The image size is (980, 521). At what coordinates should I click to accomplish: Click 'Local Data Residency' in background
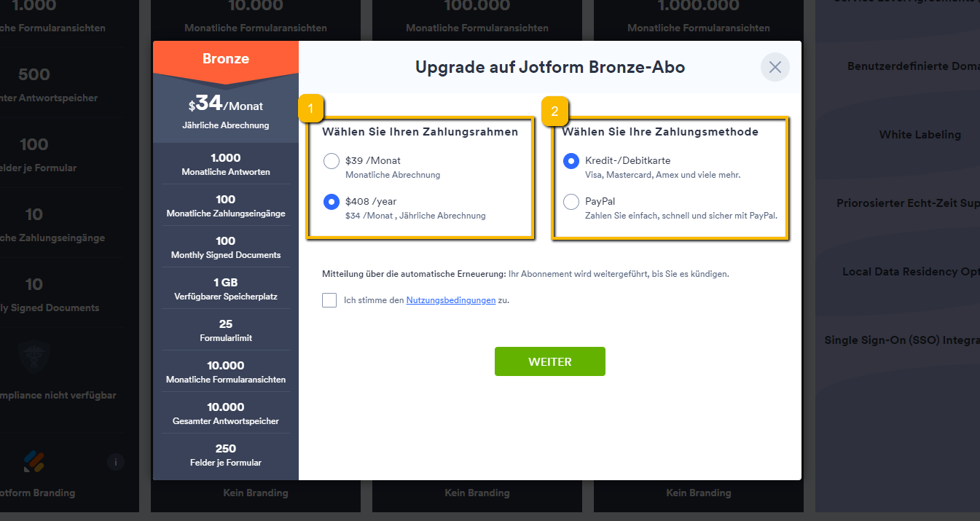tap(911, 271)
